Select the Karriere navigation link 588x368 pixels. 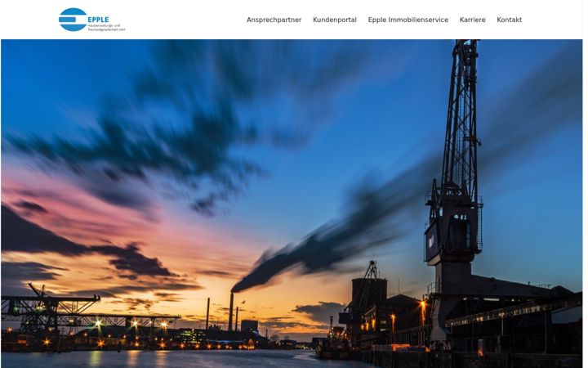[473, 20]
